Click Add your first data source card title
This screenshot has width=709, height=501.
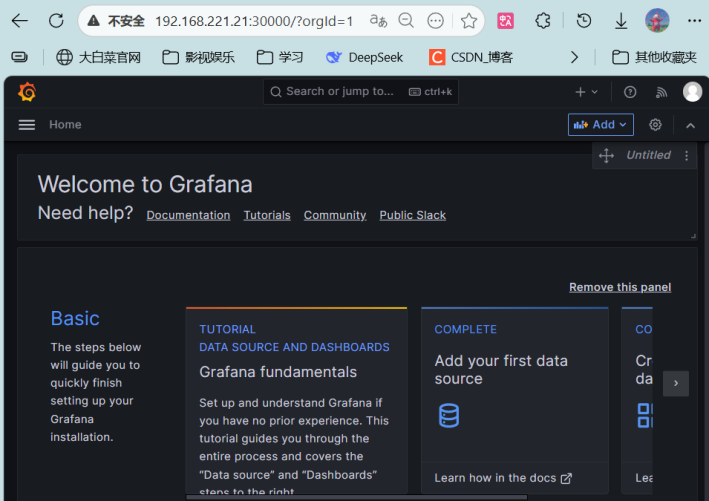pos(501,370)
